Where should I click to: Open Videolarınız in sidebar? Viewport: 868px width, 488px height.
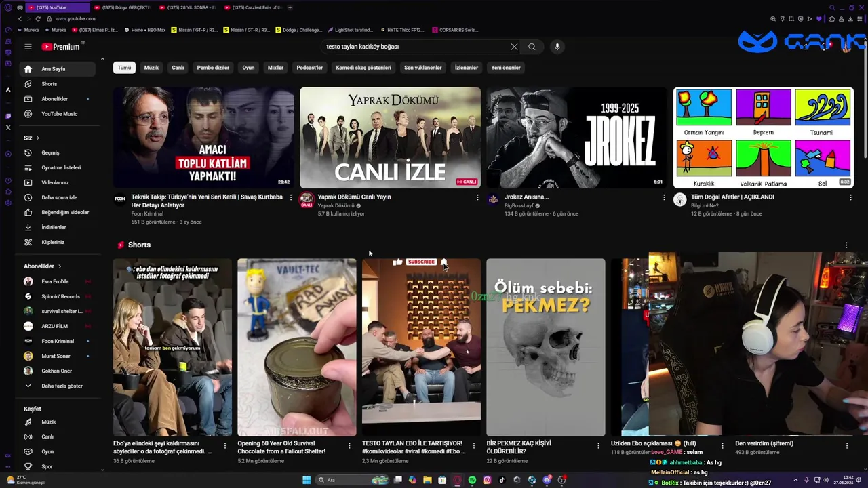coord(57,182)
